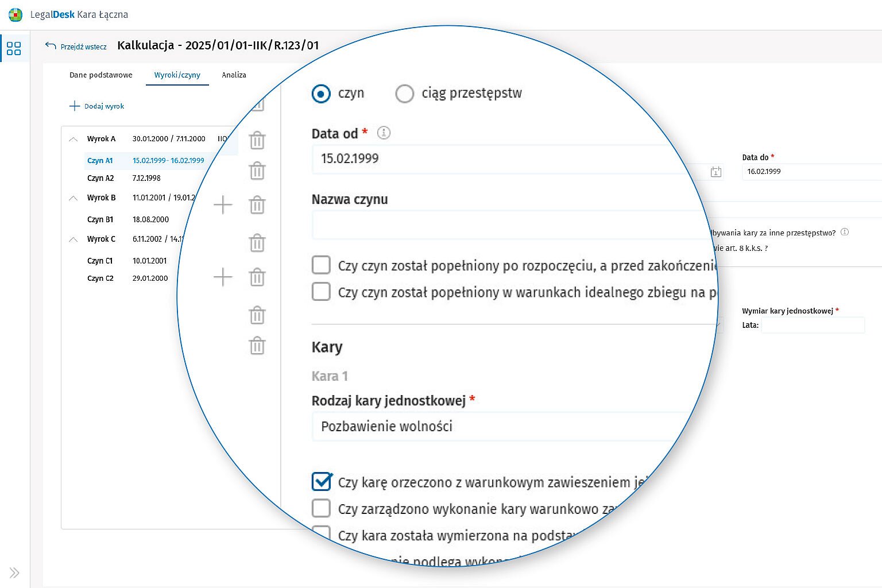Image resolution: width=882 pixels, height=588 pixels.
Task: Open the Rodzaj kary jednostkowej dropdown
Action: [x=500, y=427]
